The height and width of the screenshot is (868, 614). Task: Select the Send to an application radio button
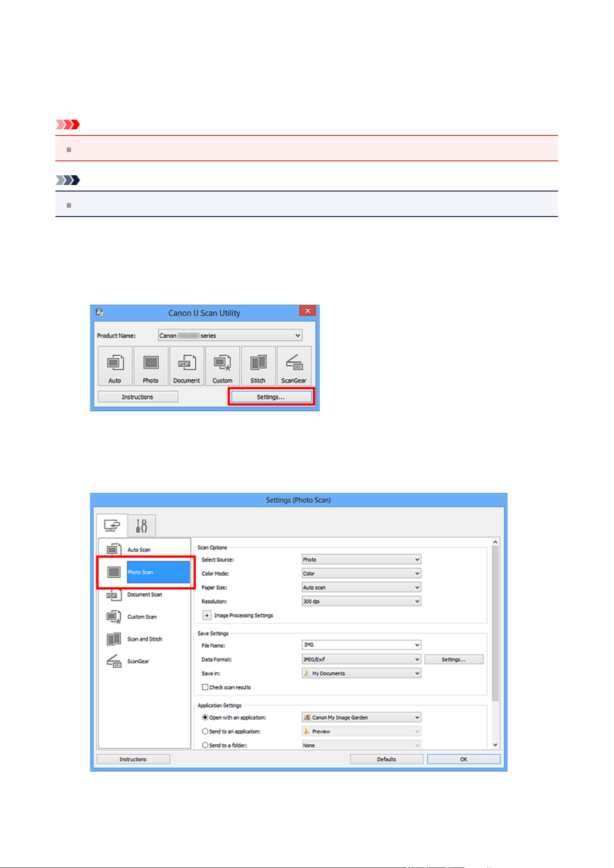pyautogui.click(x=205, y=731)
